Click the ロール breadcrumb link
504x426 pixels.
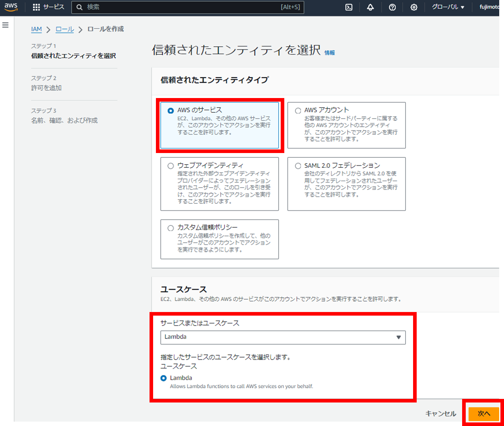65,29
